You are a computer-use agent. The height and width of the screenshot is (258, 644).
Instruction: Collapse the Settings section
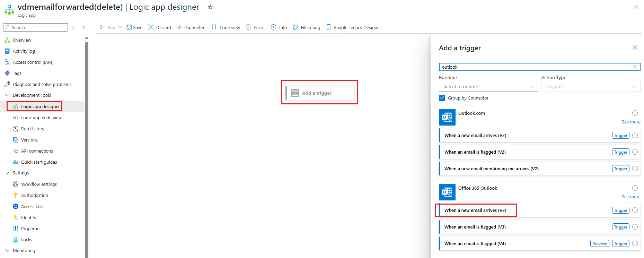[7, 173]
